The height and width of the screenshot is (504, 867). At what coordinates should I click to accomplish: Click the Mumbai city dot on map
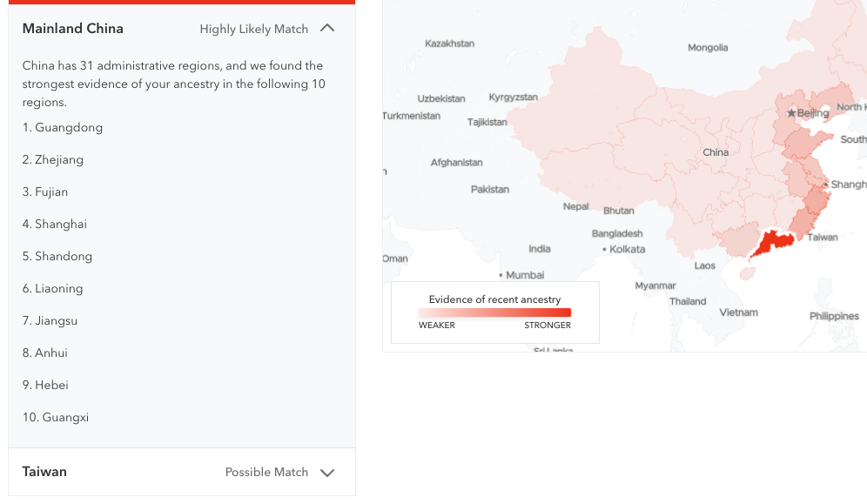pos(501,275)
